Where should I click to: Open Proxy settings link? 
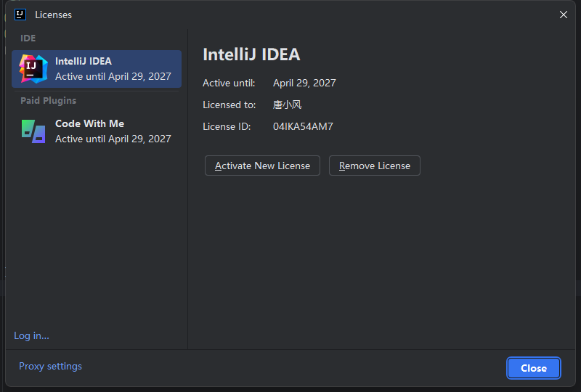pos(50,366)
